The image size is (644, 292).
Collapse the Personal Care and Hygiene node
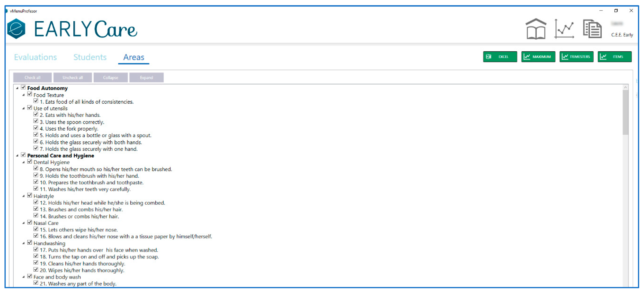click(17, 156)
